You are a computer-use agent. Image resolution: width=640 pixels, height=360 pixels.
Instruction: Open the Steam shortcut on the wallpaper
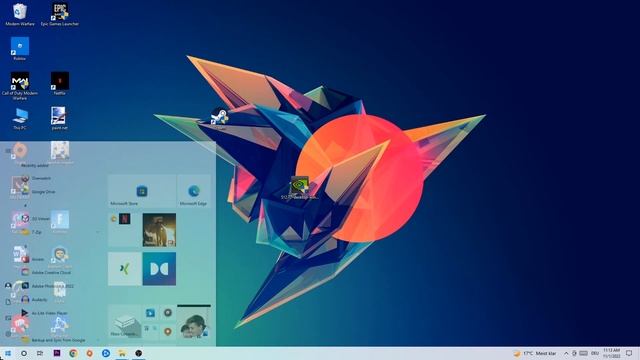(220, 117)
